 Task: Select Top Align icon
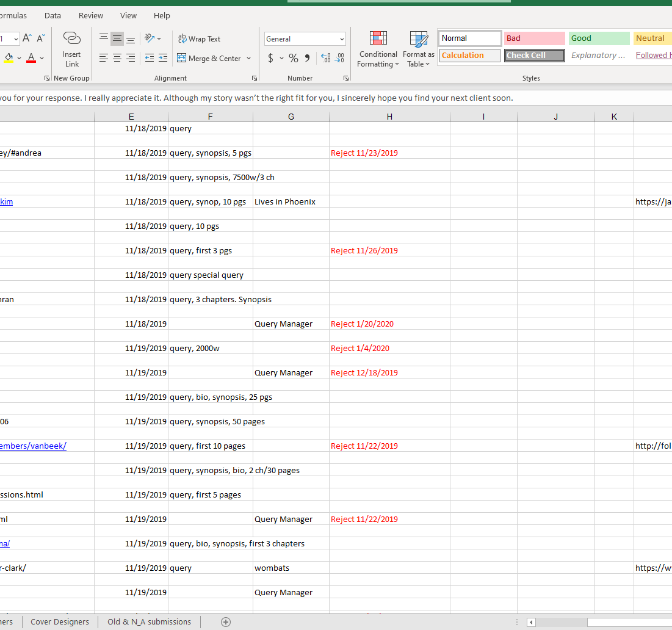click(103, 38)
